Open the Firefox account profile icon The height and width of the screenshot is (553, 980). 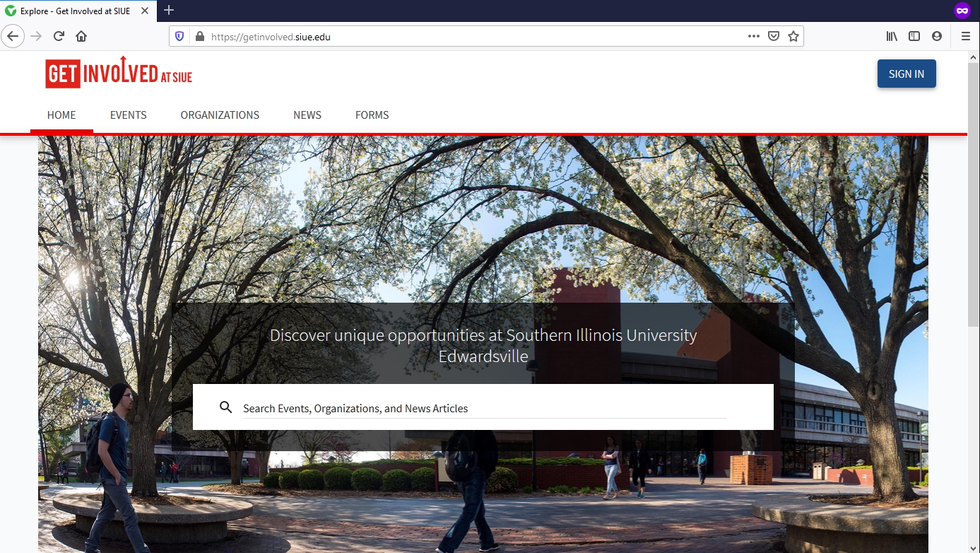[937, 36]
